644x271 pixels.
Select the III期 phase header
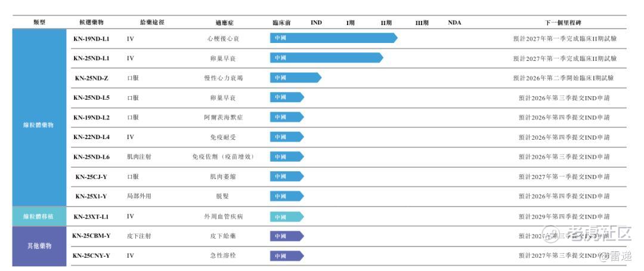coord(422,23)
